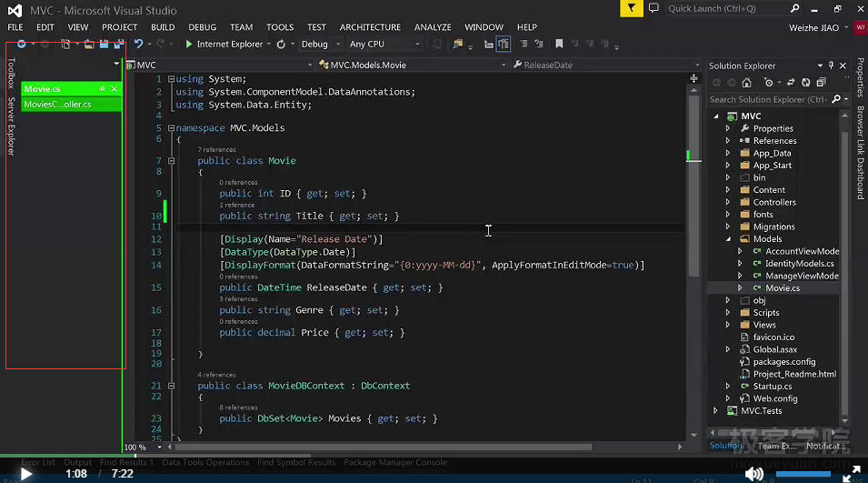Close the Movie.cs tab
The image size is (868, 483).
(x=114, y=88)
